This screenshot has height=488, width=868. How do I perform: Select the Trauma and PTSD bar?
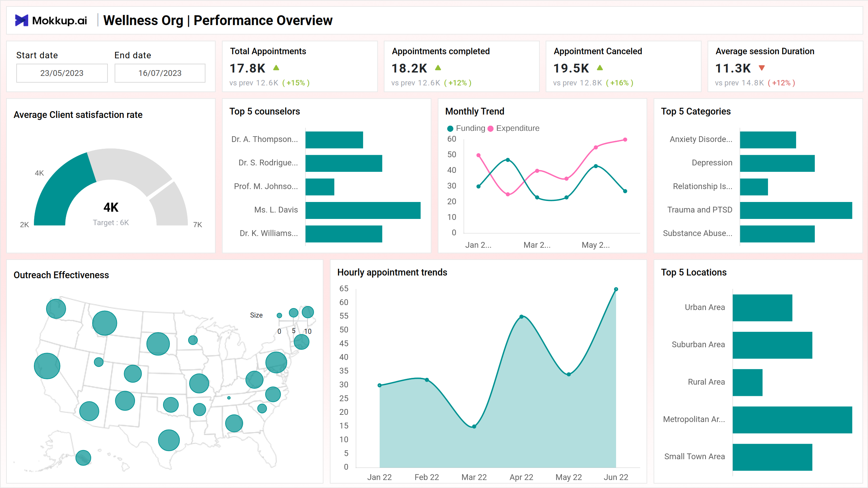pyautogui.click(x=796, y=210)
